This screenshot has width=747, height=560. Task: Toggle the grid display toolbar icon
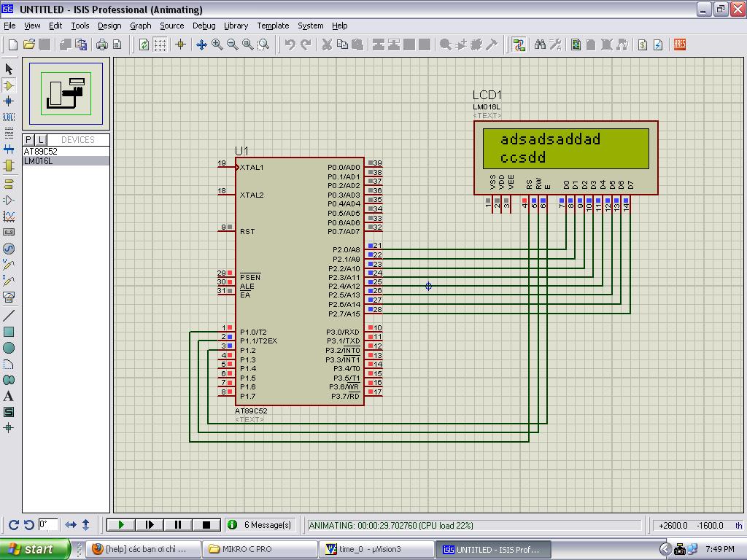coord(160,44)
